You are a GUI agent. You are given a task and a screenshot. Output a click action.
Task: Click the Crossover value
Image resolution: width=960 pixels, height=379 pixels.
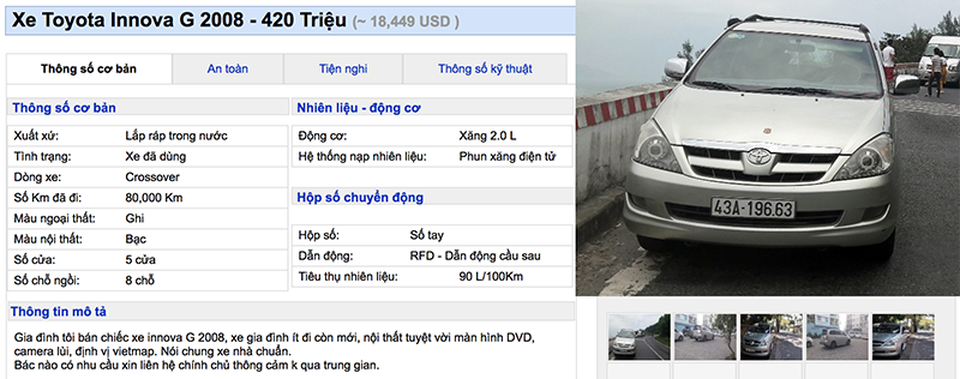pos(152,178)
